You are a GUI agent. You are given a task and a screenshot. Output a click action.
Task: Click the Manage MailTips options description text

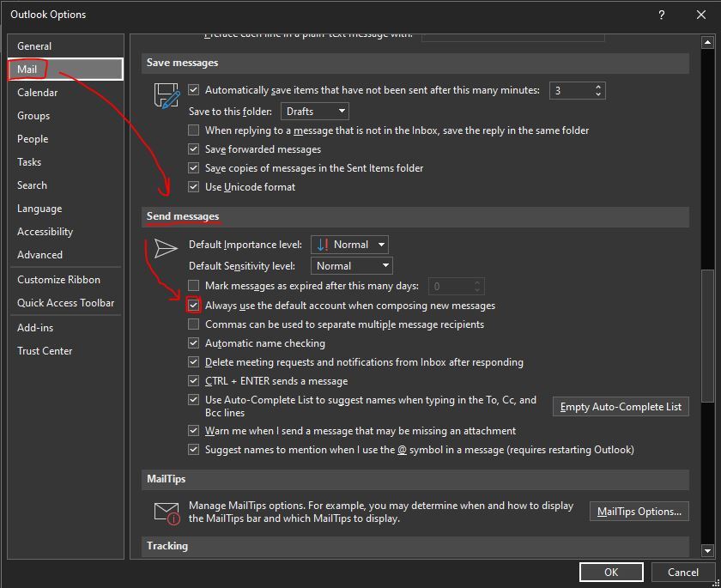click(x=381, y=512)
